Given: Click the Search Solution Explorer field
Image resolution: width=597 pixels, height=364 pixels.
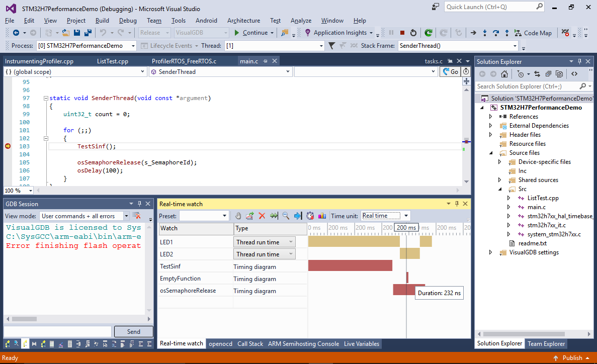Looking at the screenshot, I should click(527, 86).
